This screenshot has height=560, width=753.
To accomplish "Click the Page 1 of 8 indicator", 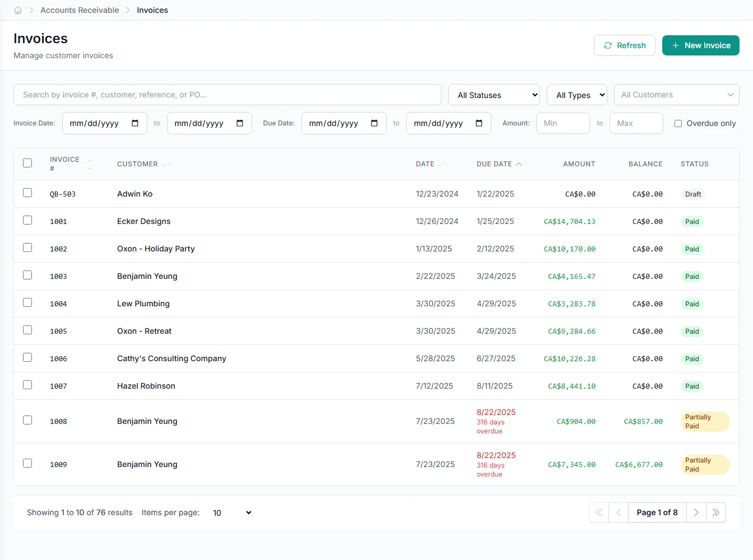I will 657,512.
